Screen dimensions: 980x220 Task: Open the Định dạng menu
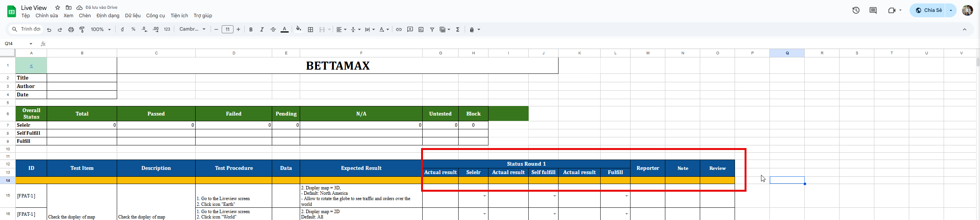click(x=108, y=16)
